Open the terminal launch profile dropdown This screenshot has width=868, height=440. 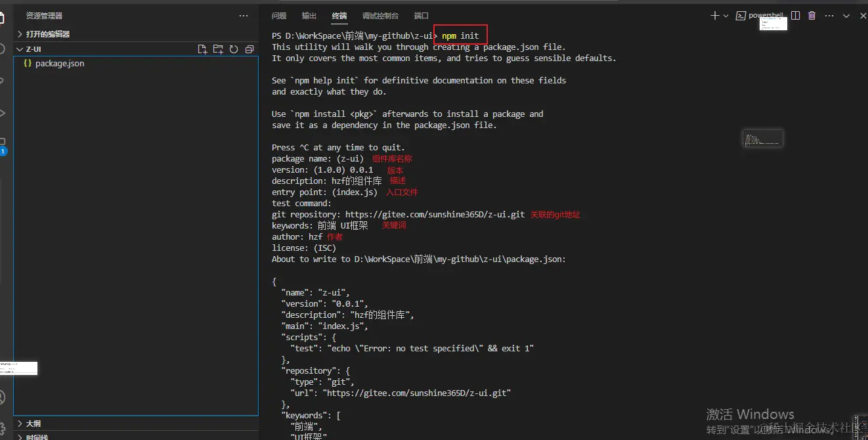click(x=726, y=16)
